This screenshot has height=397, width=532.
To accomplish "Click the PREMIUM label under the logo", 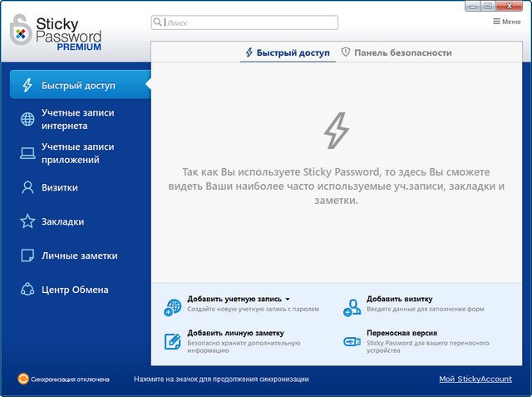I will [79, 47].
